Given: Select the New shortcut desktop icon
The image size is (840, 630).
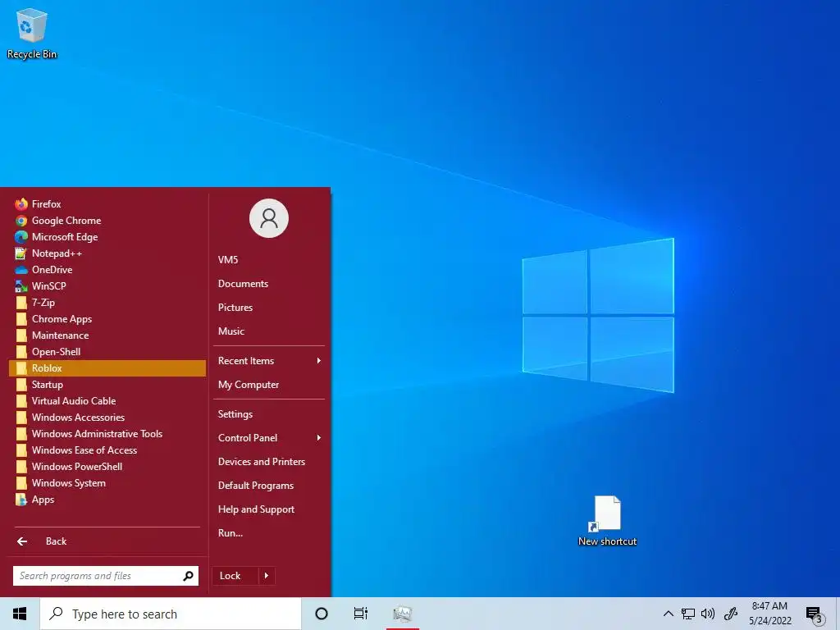Looking at the screenshot, I should pos(607,521).
